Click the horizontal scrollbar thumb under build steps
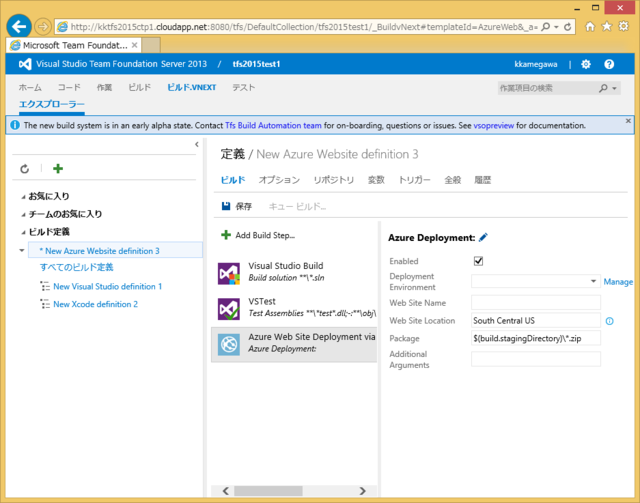The image size is (640, 503). [268, 490]
